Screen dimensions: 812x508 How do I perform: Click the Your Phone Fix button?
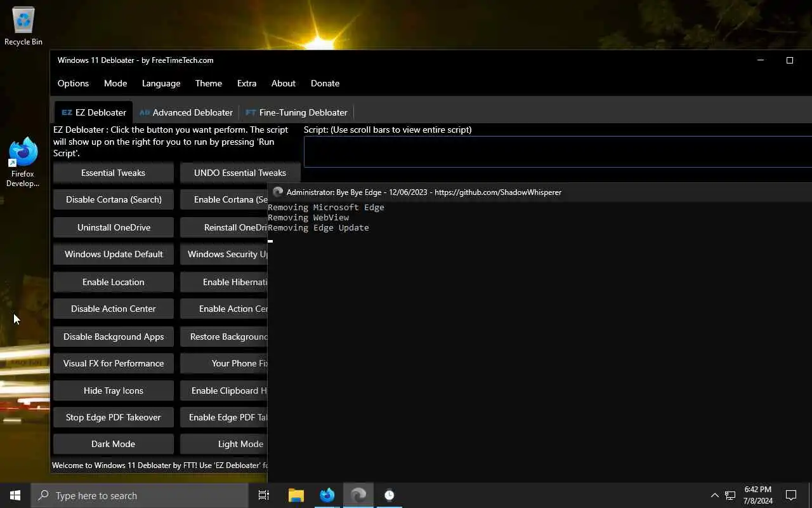(224, 363)
